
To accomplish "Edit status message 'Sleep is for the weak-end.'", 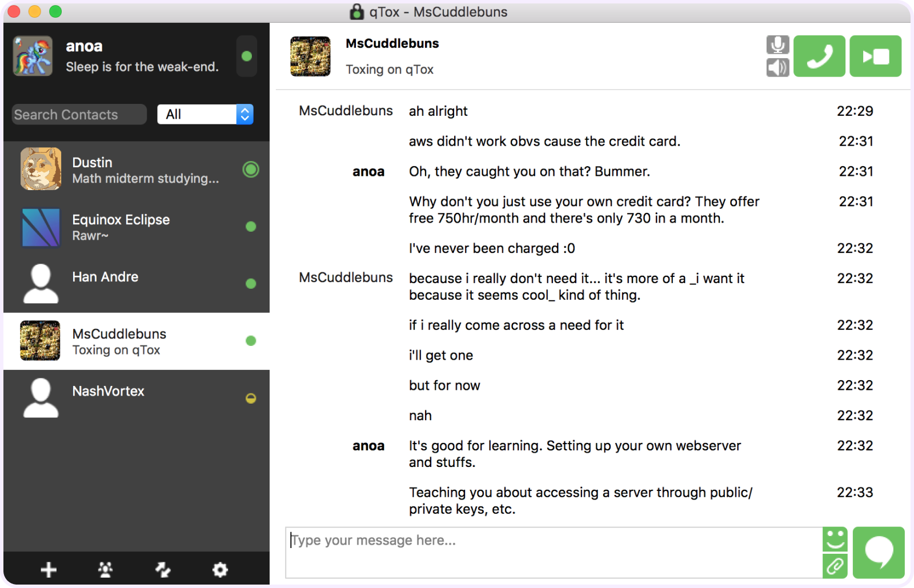I will 142,67.
